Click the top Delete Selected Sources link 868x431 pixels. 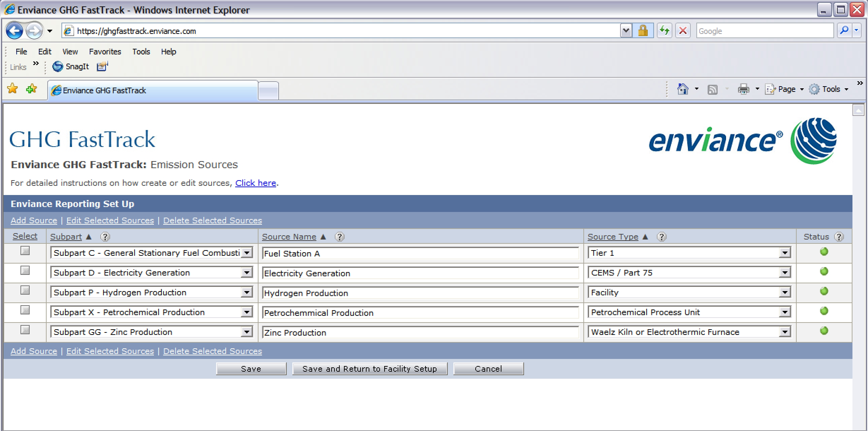point(212,220)
